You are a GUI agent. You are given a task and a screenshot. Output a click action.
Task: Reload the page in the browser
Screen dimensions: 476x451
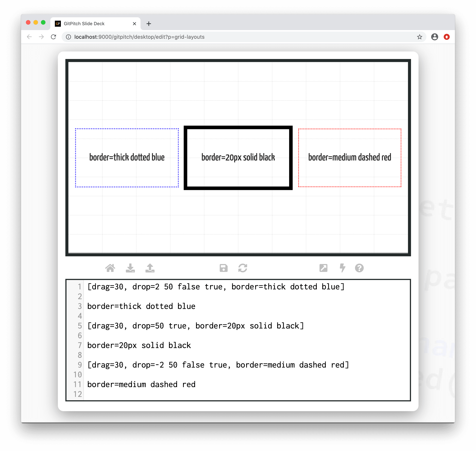(x=53, y=37)
